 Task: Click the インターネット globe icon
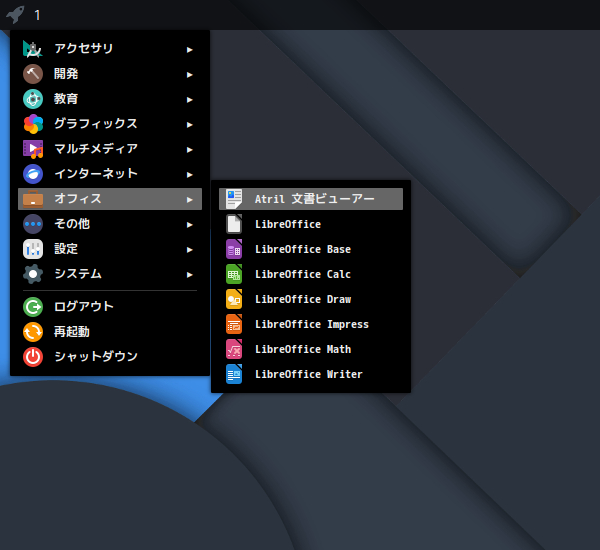pyautogui.click(x=33, y=174)
